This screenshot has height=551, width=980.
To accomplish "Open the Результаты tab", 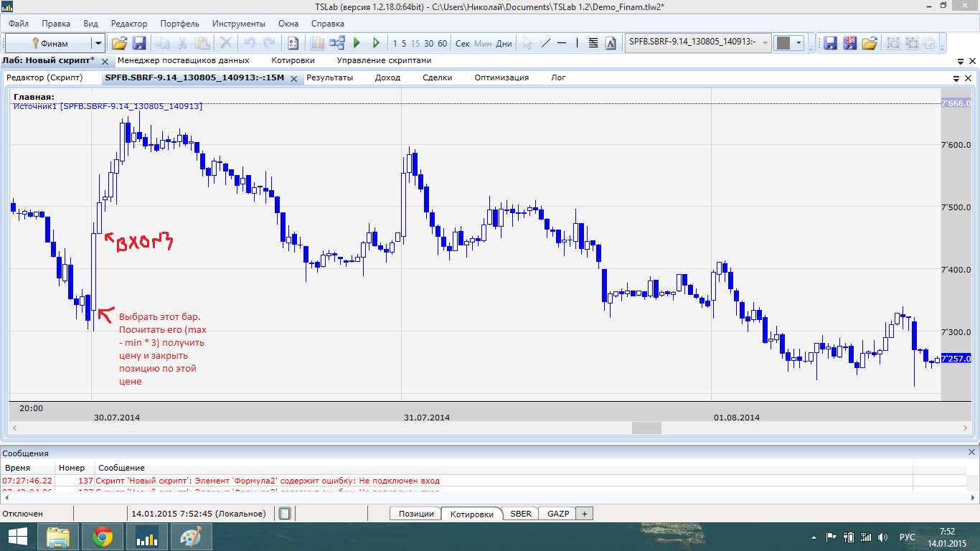I will click(330, 77).
